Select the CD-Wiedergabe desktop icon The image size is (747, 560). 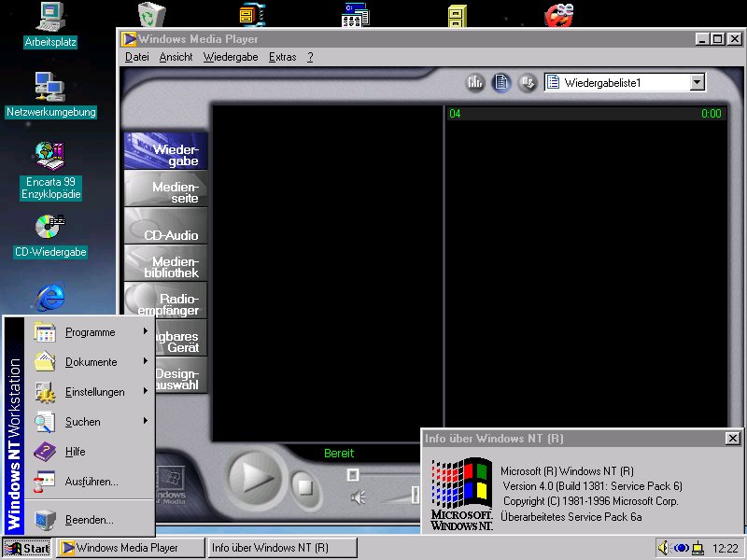[49, 227]
